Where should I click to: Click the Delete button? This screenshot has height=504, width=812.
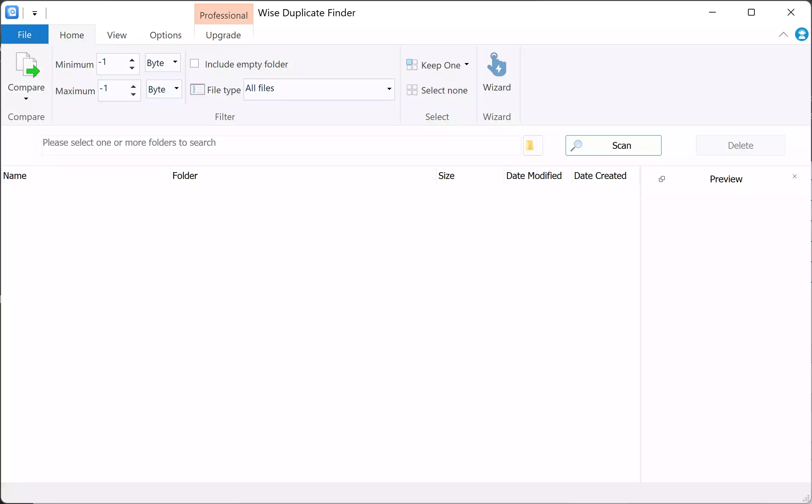point(740,145)
